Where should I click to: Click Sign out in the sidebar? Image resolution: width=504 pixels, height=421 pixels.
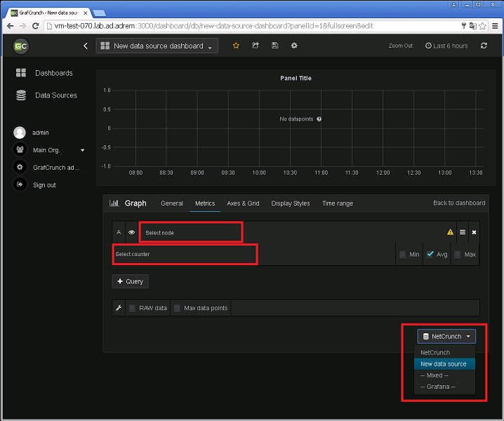[x=44, y=185]
